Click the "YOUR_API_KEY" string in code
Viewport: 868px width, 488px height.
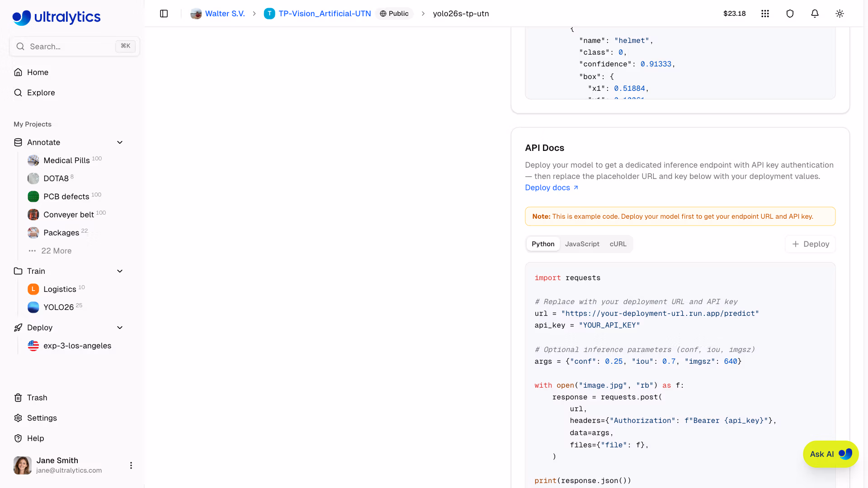(609, 325)
